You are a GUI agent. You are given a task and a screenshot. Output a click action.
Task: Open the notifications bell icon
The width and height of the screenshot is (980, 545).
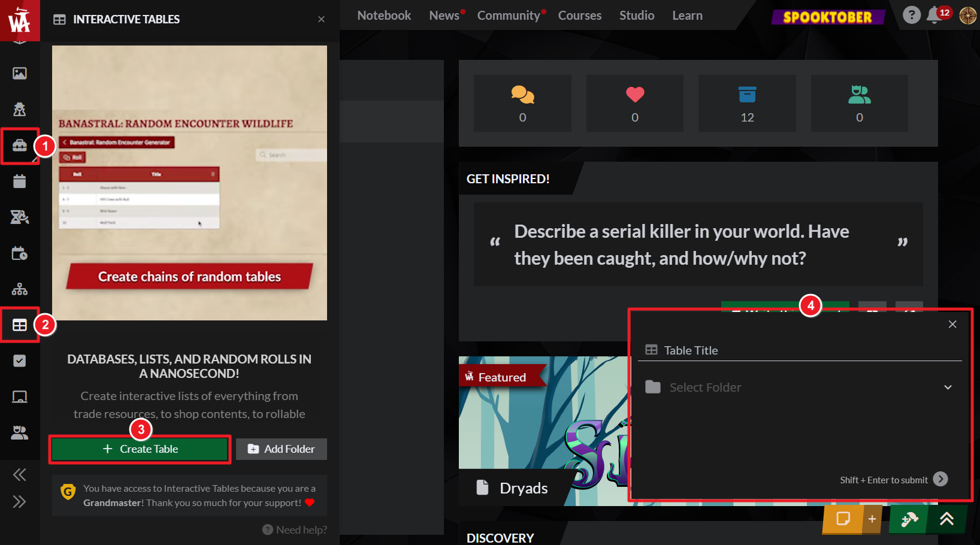point(933,16)
